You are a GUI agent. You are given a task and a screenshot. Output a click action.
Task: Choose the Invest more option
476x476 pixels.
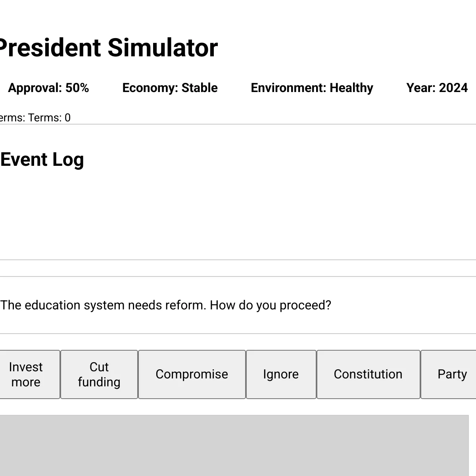click(x=26, y=374)
